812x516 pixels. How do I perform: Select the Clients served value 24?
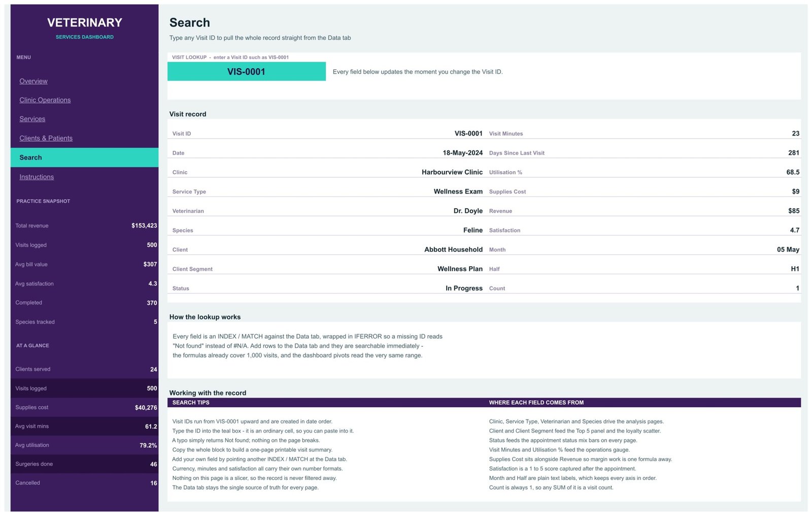(154, 369)
